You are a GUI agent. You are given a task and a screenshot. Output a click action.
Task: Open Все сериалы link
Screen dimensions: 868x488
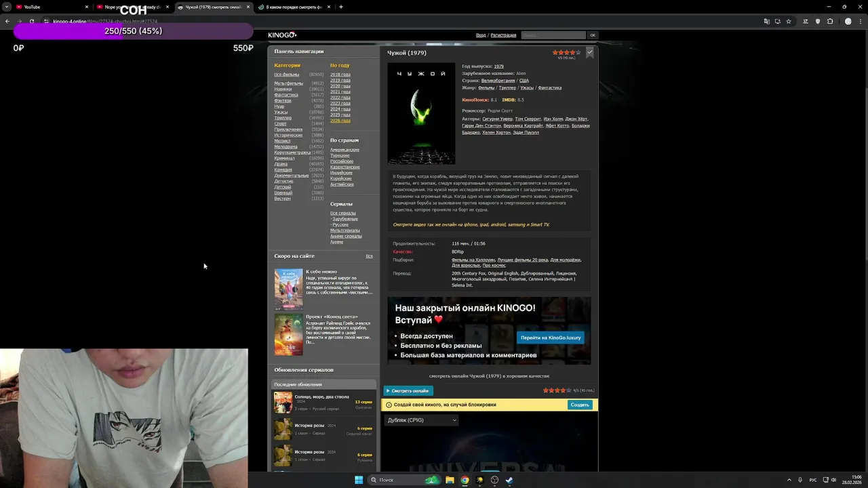pyautogui.click(x=342, y=213)
